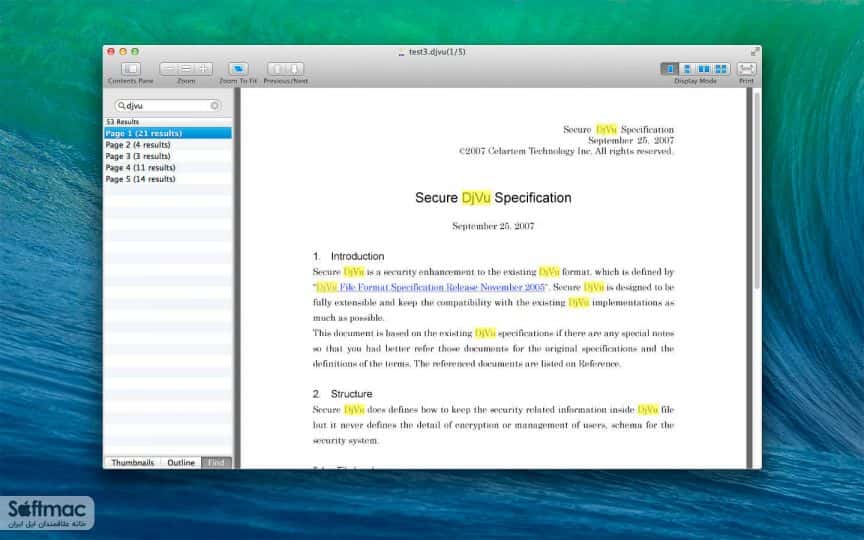Toggle the Contents Pane button
The height and width of the screenshot is (540, 864).
click(x=131, y=69)
